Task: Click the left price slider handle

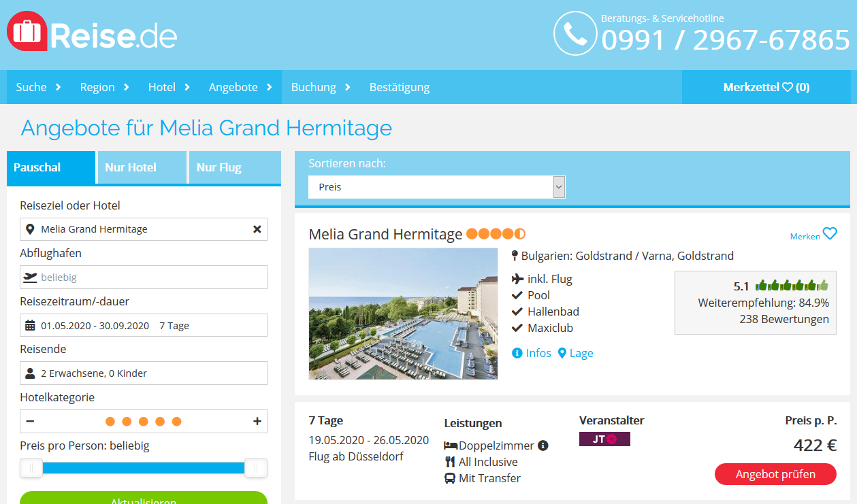Action: 31,468
